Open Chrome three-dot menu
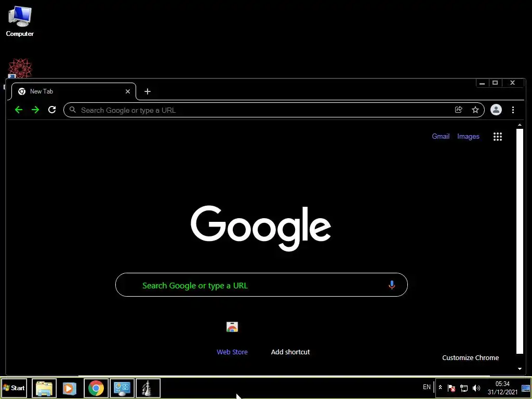532x399 pixels. click(x=513, y=110)
